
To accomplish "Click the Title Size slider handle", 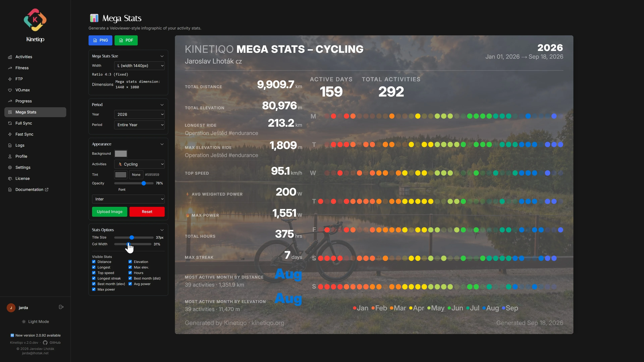I will 132,238.
